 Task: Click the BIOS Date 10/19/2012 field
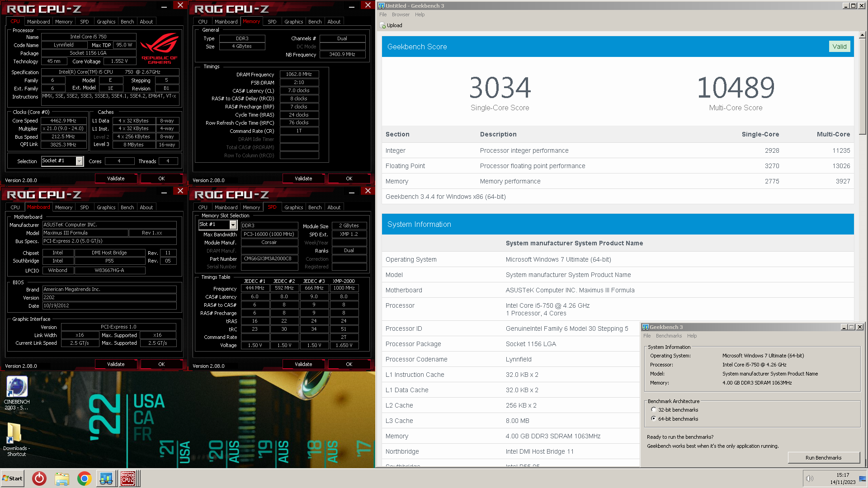tap(109, 305)
